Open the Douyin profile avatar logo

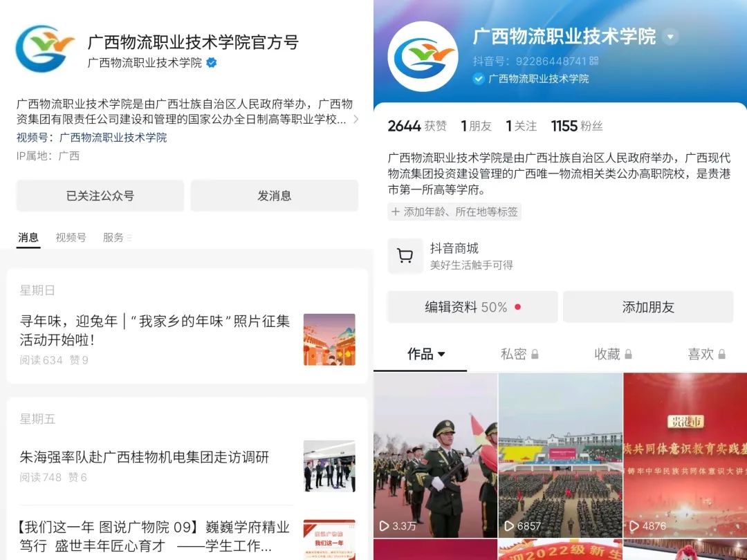tap(423, 57)
